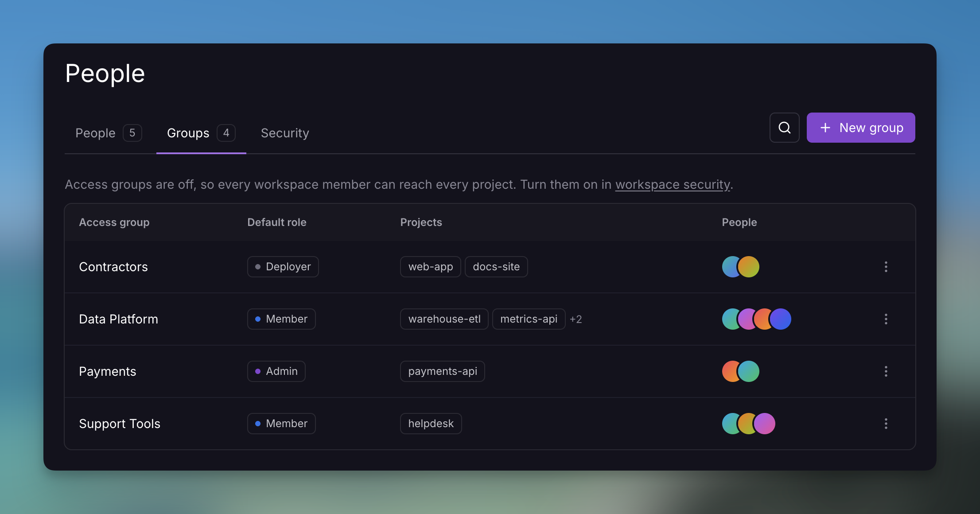
Task: Click the New group button
Action: pos(861,128)
